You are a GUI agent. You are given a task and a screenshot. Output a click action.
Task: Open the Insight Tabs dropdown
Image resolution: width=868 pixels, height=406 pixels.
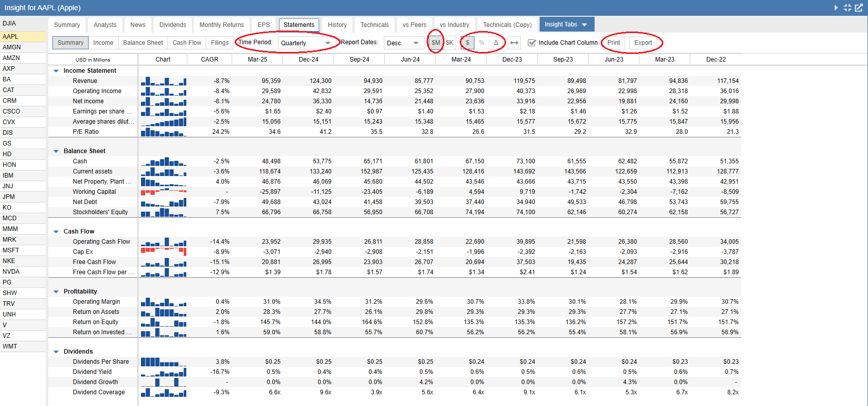(567, 24)
